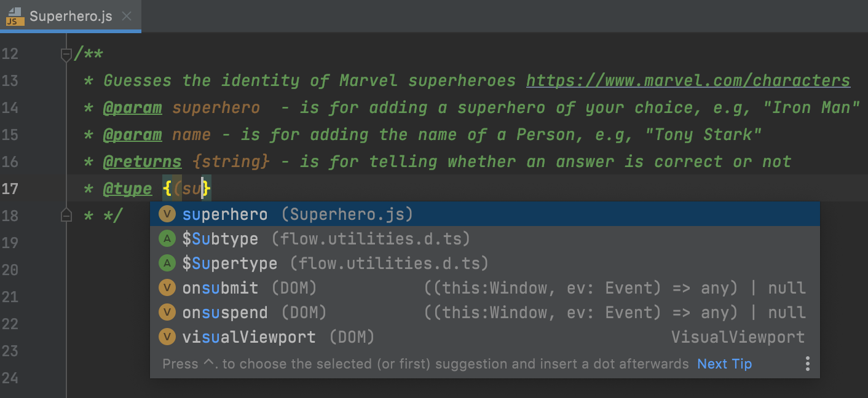Pick the onsuspend completion suggestion

pyautogui.click(x=225, y=313)
